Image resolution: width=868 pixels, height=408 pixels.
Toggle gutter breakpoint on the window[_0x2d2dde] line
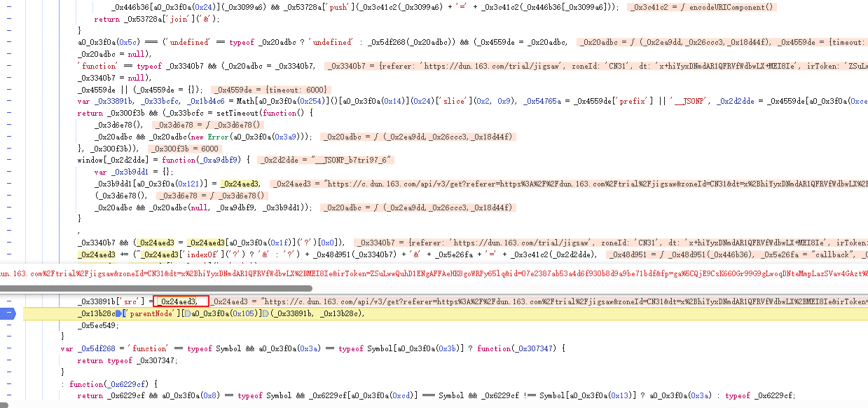click(8, 160)
